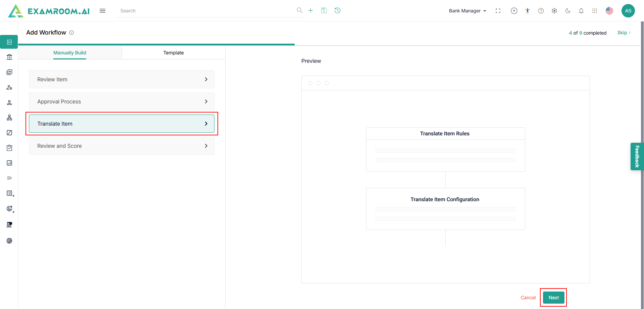644x309 pixels.
Task: Enter fullscreen using the expand icon
Action: point(498,11)
